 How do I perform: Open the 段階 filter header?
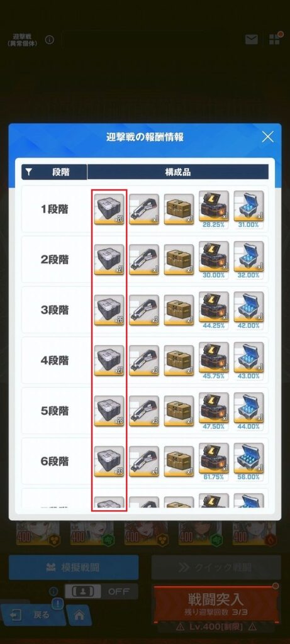[54, 172]
